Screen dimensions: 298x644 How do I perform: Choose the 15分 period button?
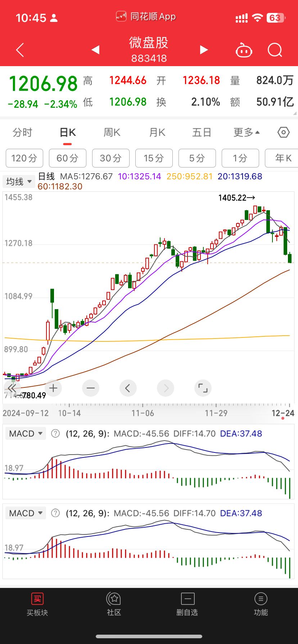(x=154, y=158)
